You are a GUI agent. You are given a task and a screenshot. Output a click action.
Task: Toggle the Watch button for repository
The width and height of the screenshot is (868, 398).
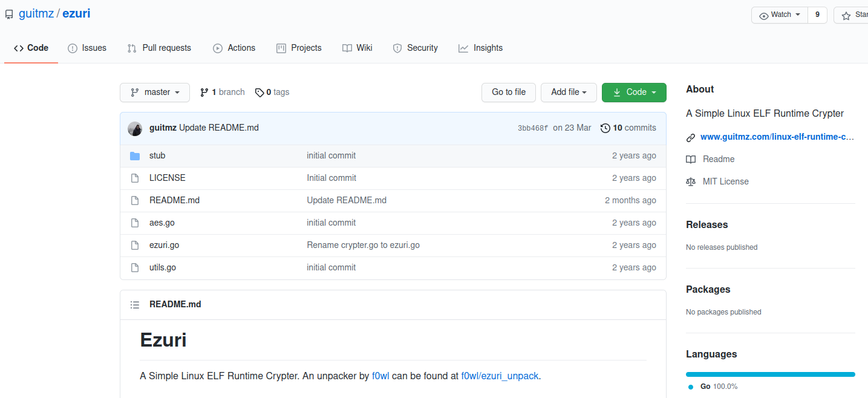[x=780, y=15]
